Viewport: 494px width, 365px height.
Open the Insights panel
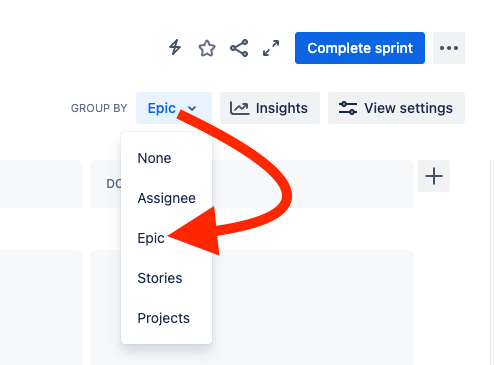click(270, 108)
